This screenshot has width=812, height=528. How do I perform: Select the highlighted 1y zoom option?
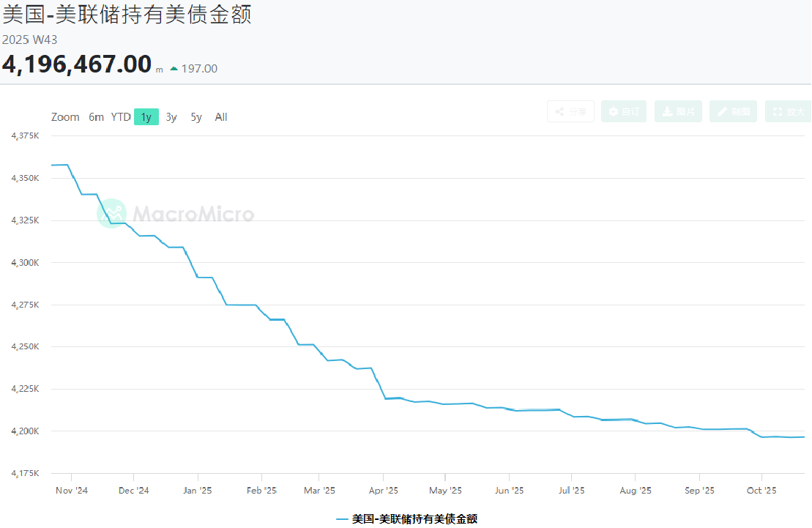point(146,117)
